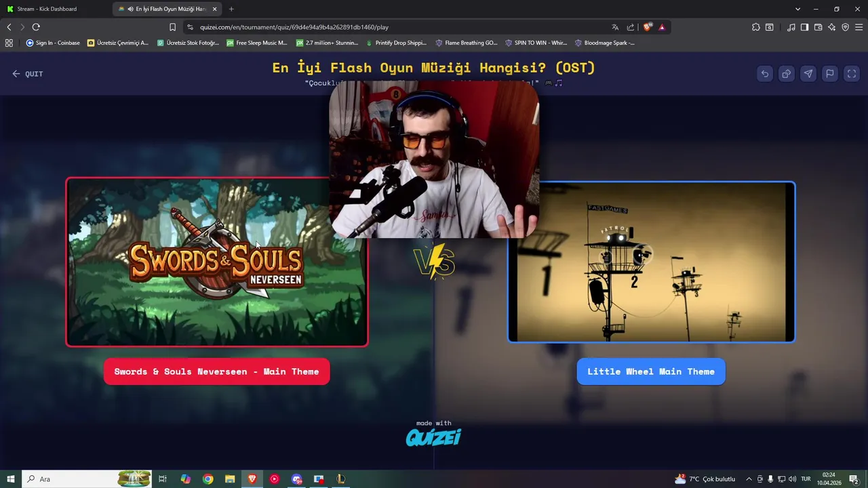Viewport: 868px width, 488px height.
Task: Open the weather widget showing 7°C
Action: 705,479
